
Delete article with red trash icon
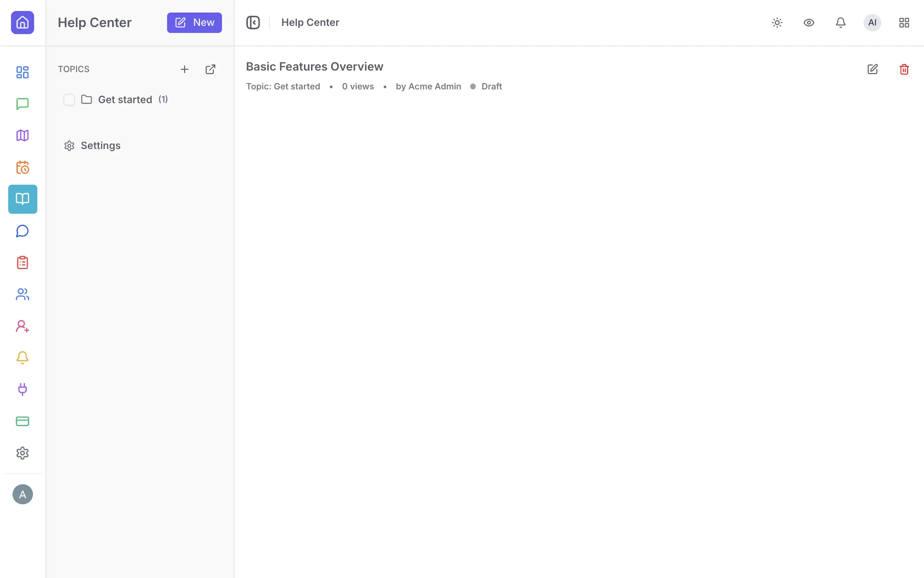pos(904,69)
